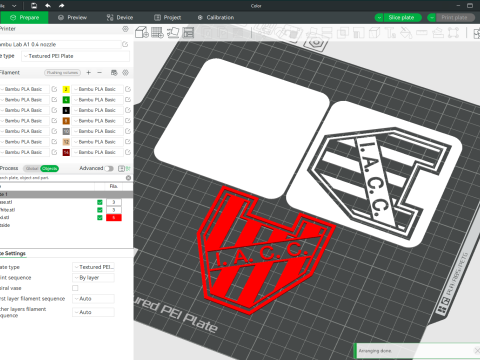Switch to the Prepare tab
The width and height of the screenshot is (480, 360).
24,18
